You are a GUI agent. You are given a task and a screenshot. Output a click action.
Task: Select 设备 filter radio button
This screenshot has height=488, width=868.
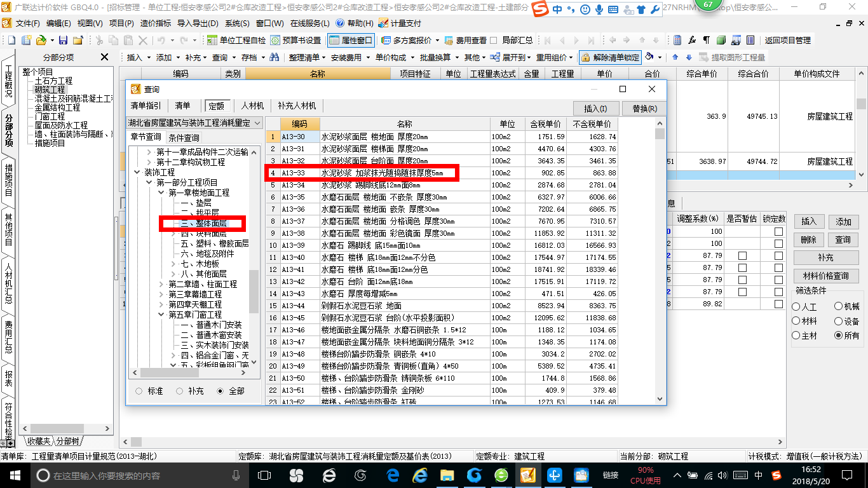click(838, 322)
